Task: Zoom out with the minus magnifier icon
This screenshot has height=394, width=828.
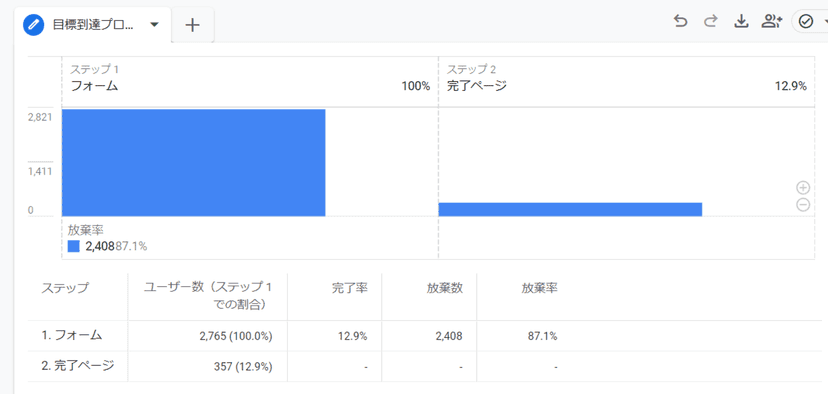Action: tap(803, 205)
